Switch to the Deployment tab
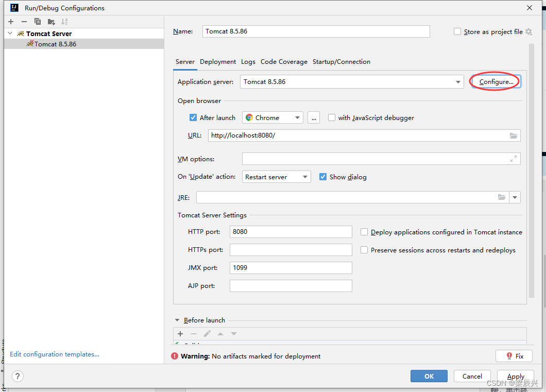 pos(218,62)
